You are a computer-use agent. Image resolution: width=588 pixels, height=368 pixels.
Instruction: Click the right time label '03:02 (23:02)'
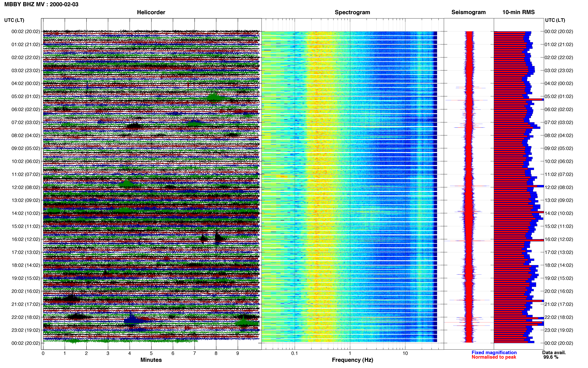559,71
